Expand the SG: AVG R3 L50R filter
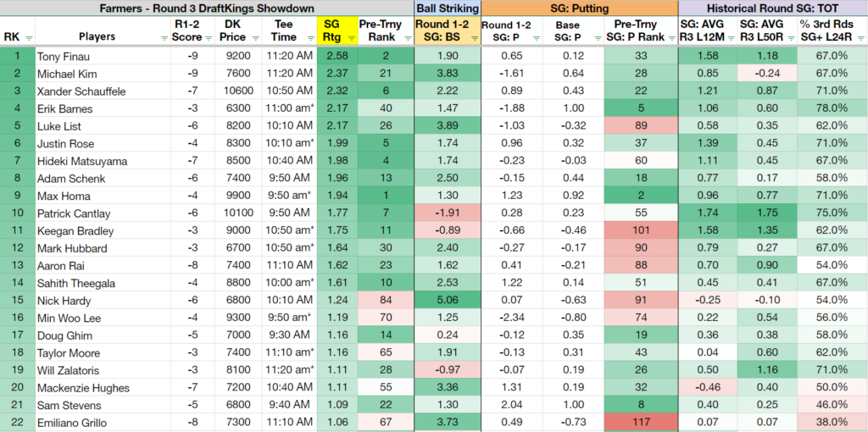Image resolution: width=868 pixels, height=432 pixels. click(x=791, y=38)
